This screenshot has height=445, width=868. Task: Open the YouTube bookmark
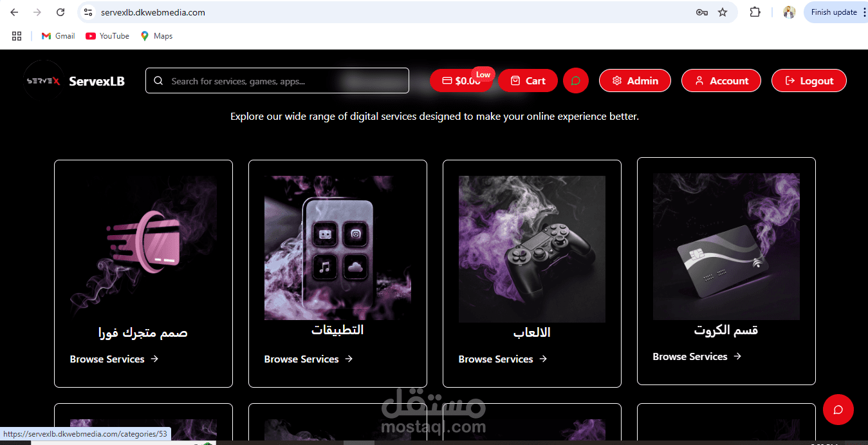coord(107,36)
